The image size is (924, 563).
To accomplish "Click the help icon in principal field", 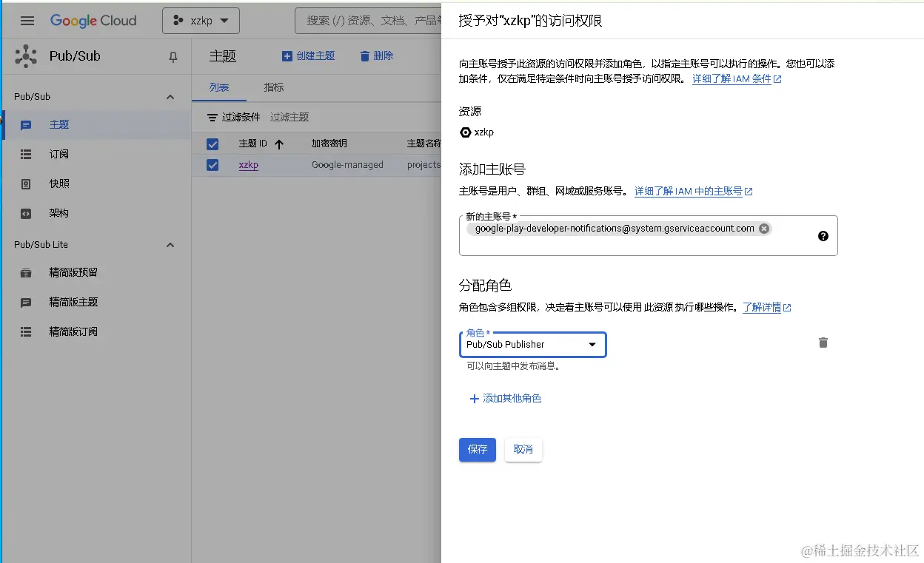I will pyautogui.click(x=823, y=236).
